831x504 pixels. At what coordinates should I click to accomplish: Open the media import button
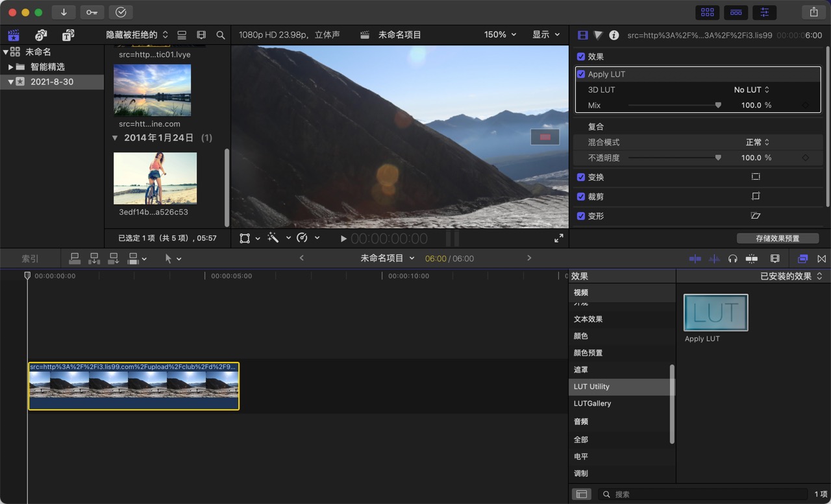[64, 12]
